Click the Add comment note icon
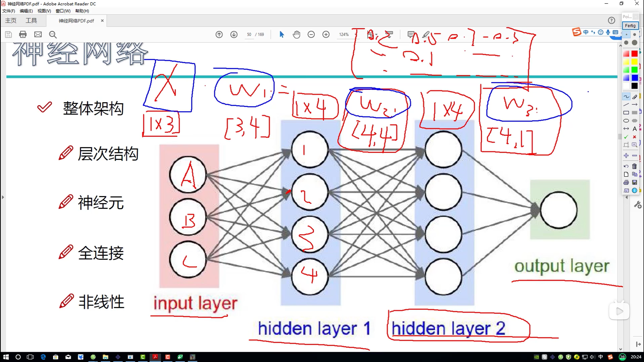 tap(411, 34)
